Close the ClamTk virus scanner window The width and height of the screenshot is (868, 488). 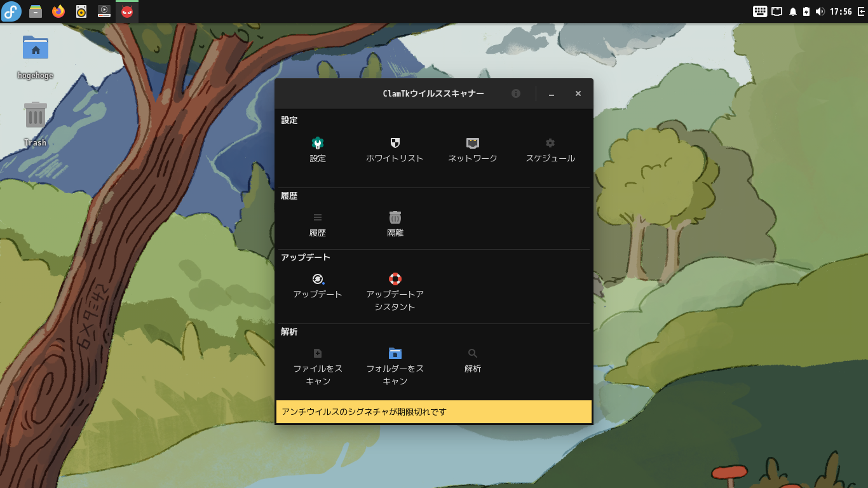tap(578, 93)
